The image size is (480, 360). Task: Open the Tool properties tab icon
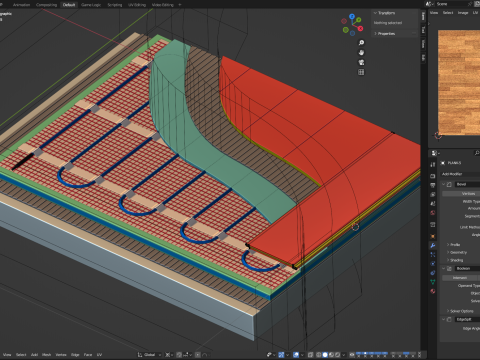point(433,164)
